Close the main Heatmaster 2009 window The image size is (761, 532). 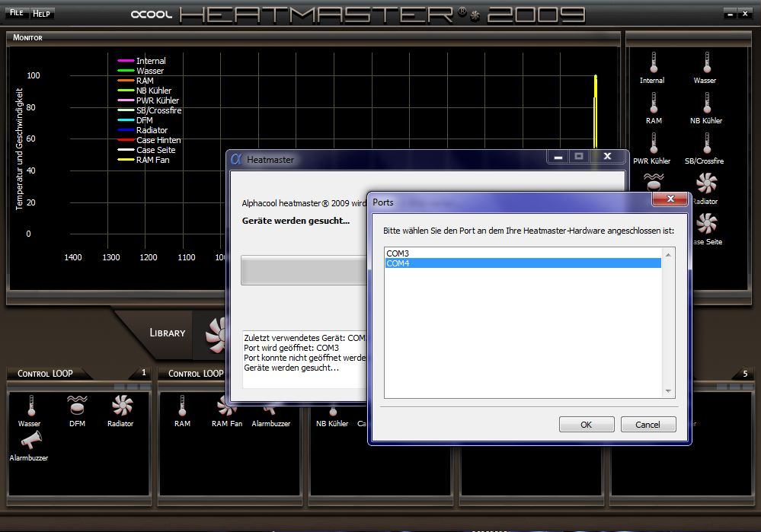pos(745,14)
